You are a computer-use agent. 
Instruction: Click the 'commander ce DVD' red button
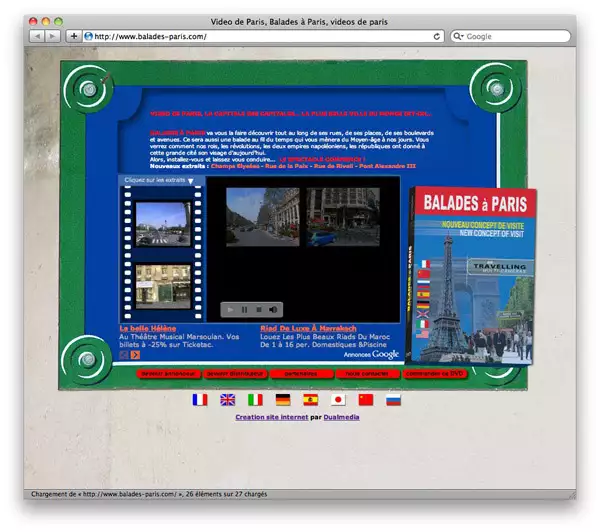point(434,374)
